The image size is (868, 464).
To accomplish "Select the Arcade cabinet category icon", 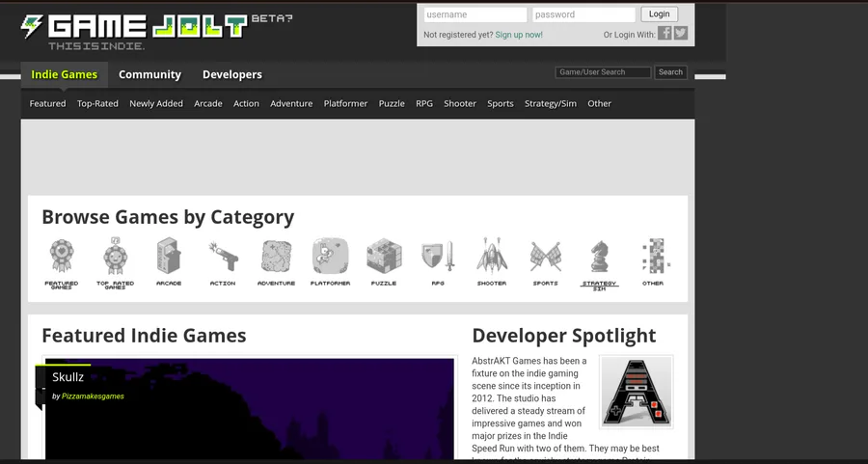I will tap(169, 256).
